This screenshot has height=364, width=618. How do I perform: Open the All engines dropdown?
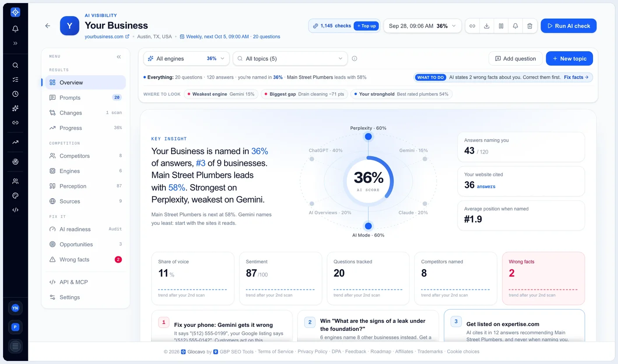click(x=186, y=59)
